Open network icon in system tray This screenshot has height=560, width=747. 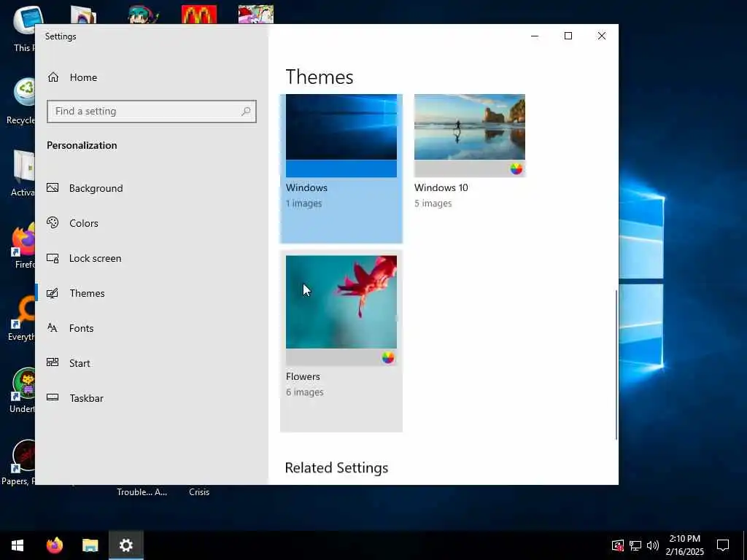(x=635, y=545)
